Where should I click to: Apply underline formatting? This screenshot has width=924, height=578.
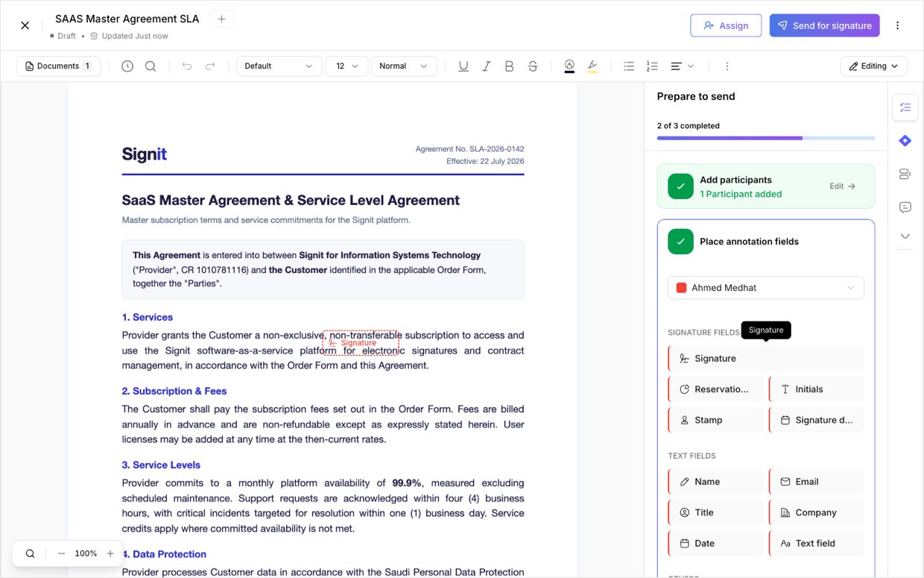point(463,66)
